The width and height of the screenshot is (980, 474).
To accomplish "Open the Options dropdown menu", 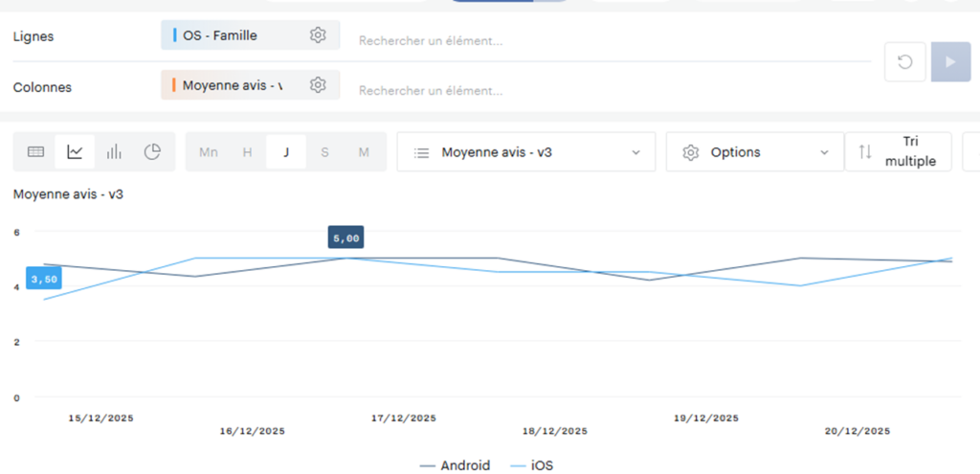I will click(754, 152).
